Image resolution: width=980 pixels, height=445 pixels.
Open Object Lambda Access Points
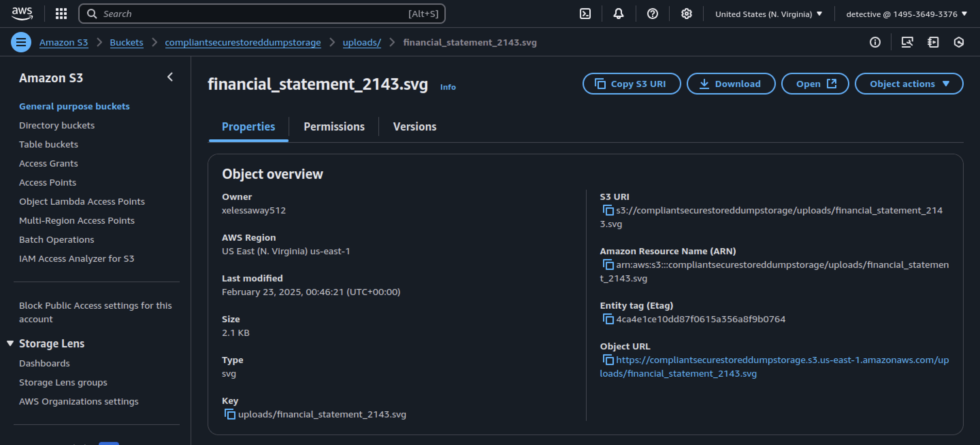(x=82, y=201)
